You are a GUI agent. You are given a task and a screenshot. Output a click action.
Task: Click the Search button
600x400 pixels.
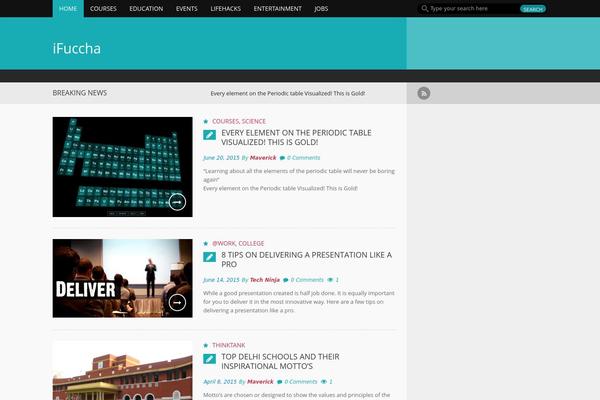[533, 9]
